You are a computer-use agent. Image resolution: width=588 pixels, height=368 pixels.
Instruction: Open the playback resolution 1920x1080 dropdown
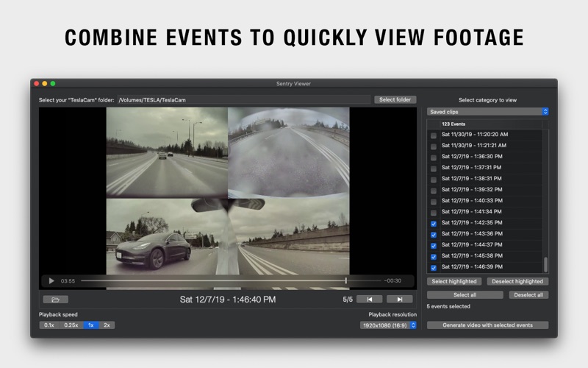tap(388, 325)
